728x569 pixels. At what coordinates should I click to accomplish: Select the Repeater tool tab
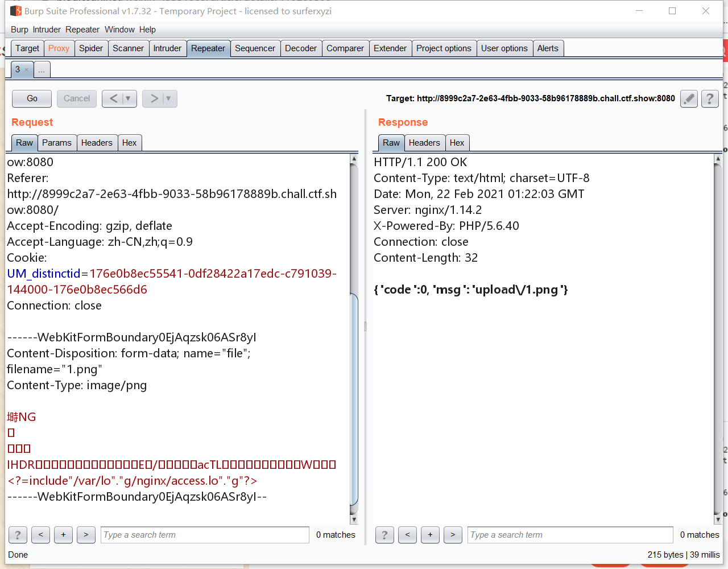click(208, 48)
